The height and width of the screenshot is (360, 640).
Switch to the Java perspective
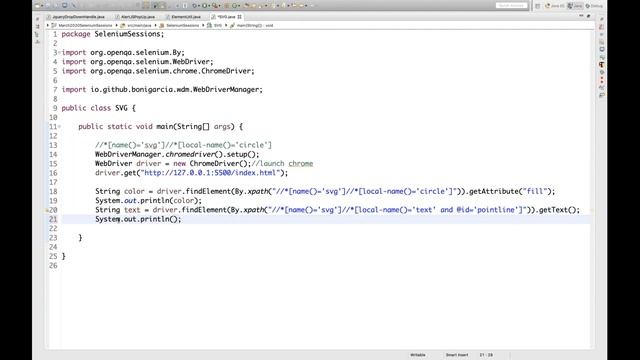click(x=575, y=6)
